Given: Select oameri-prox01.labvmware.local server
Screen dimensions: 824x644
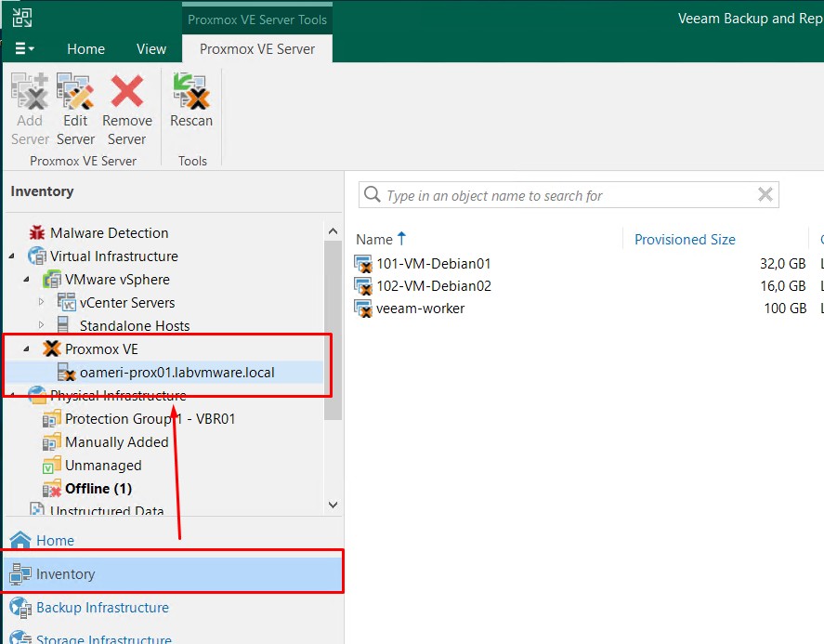Looking at the screenshot, I should 177,373.
